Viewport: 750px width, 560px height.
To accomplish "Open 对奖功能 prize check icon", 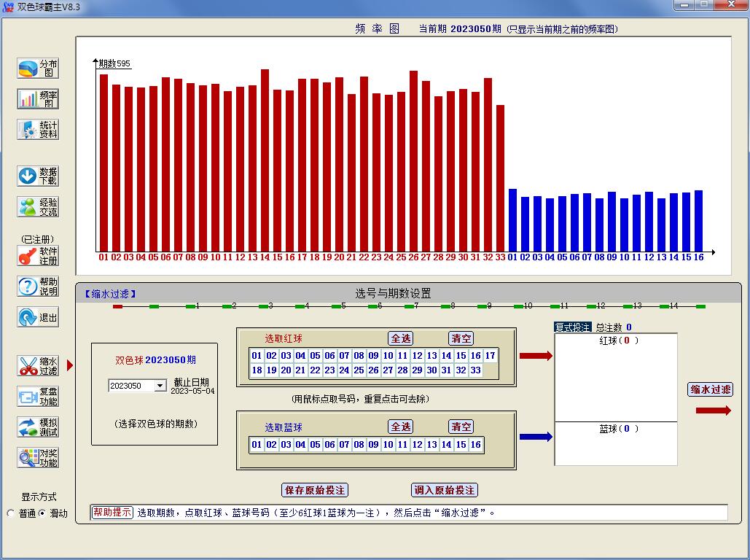I will (29, 458).
